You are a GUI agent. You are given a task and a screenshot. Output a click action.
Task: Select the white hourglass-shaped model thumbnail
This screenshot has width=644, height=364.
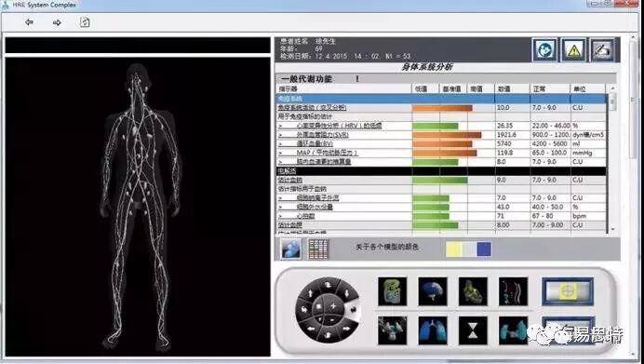pyautogui.click(x=473, y=330)
